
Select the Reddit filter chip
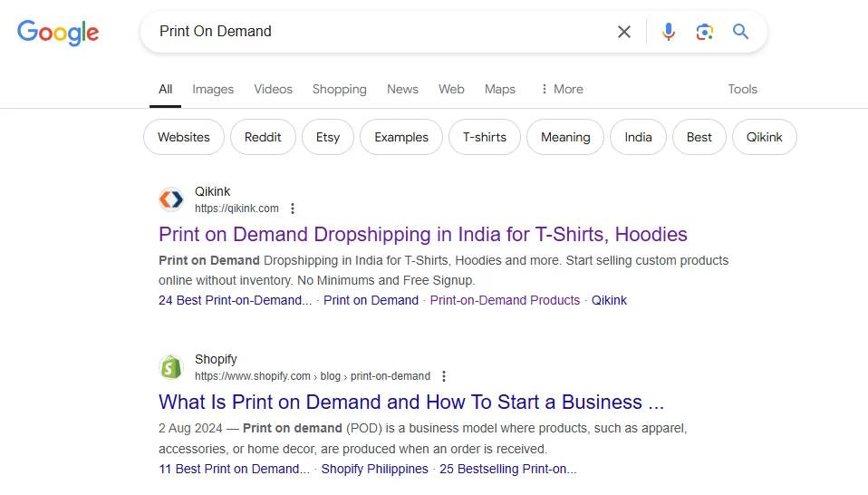pos(263,137)
